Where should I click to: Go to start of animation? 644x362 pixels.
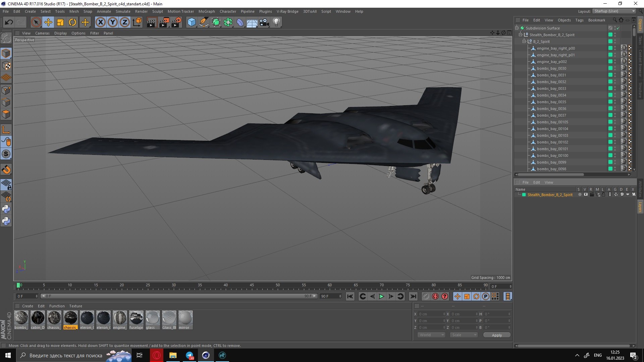click(350, 296)
